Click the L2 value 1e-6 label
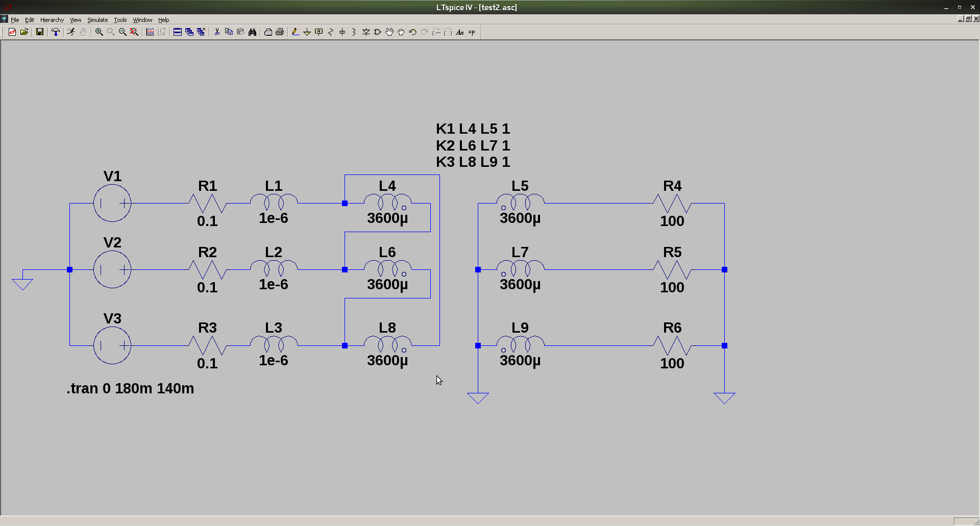980x526 pixels. [x=274, y=285]
